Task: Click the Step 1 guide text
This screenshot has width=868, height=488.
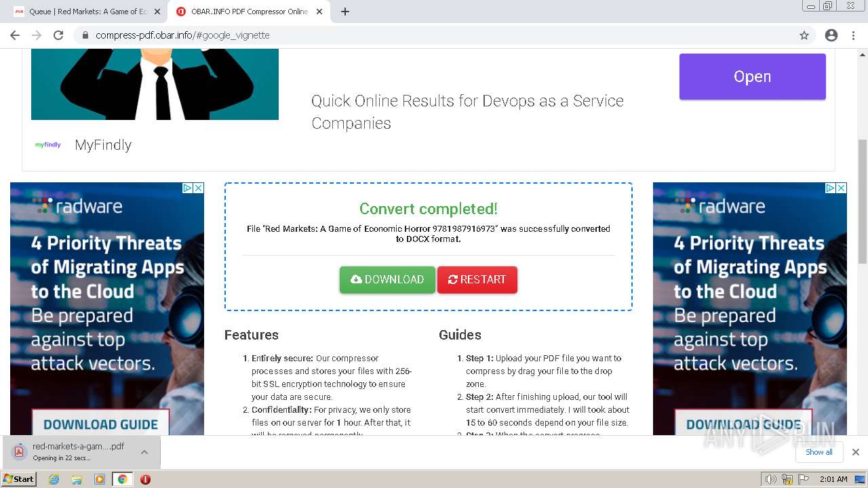Action: click(543, 371)
